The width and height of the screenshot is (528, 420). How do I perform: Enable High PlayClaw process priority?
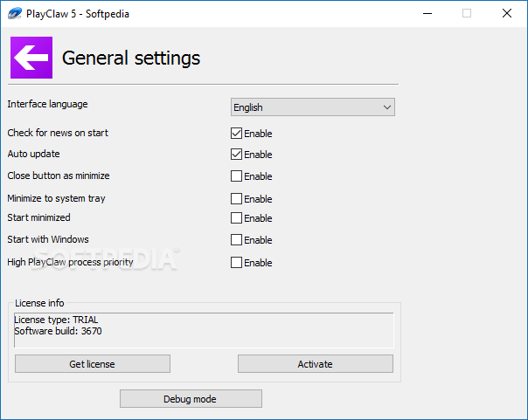tap(236, 263)
